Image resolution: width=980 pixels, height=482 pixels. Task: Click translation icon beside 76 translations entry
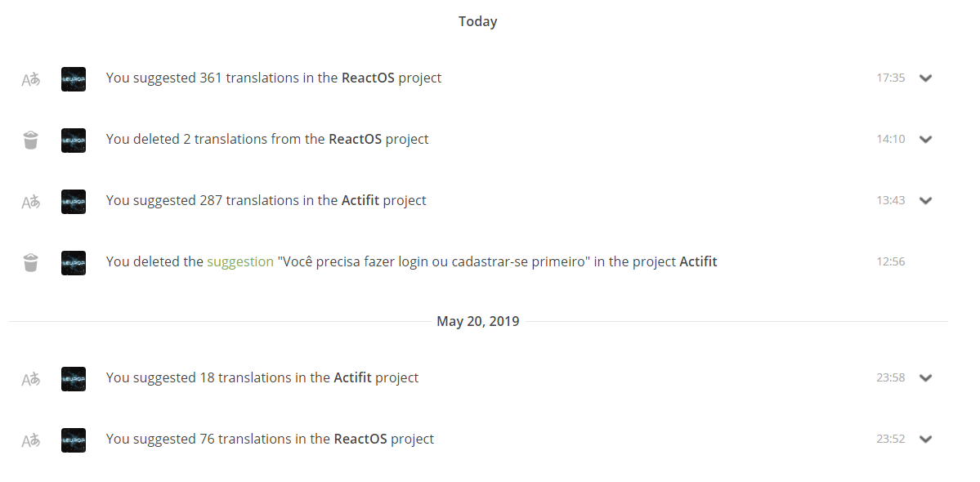[x=30, y=440]
